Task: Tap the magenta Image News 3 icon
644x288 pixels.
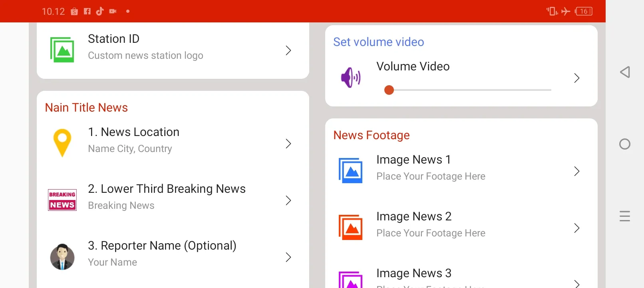Action: 350,280
